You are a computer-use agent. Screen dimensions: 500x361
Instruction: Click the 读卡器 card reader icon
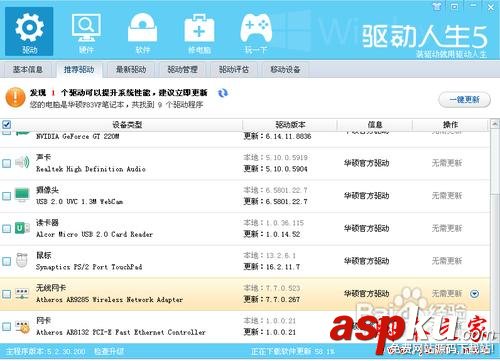point(22,228)
